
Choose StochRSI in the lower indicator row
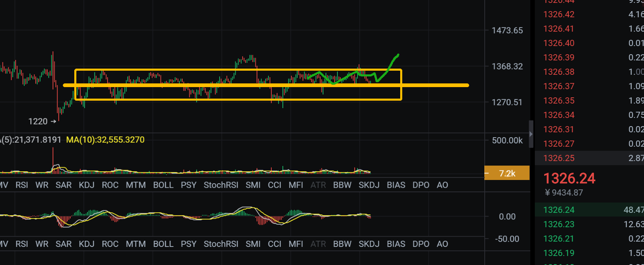click(x=221, y=244)
